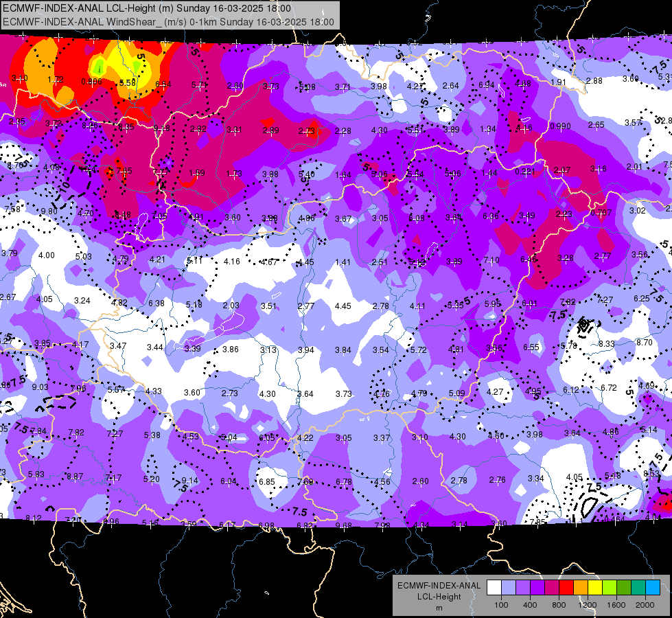672x618 pixels.
Task: Click the wind shear value 5.58
Action: (127, 82)
